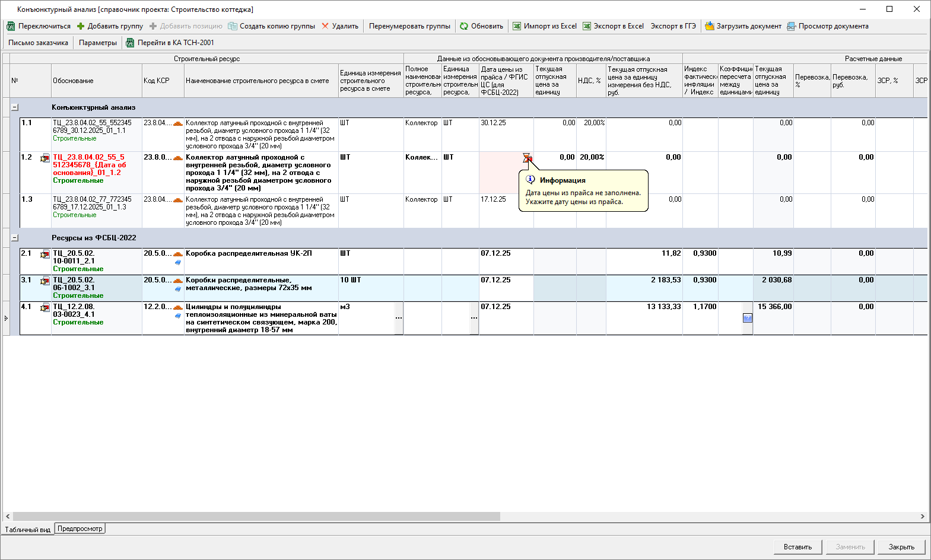
Task: Click Создать копию группы icon
Action: [233, 26]
